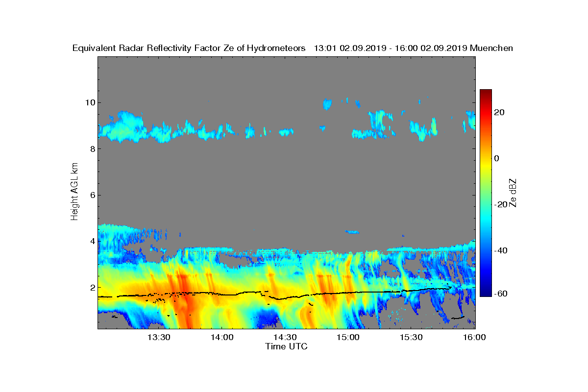
Task: Click the colorbar value 0
Action: click(x=497, y=158)
